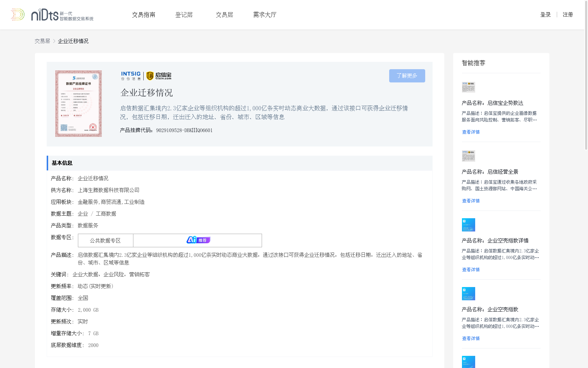Click 企业空壳指数 blue product icon

[469, 294]
